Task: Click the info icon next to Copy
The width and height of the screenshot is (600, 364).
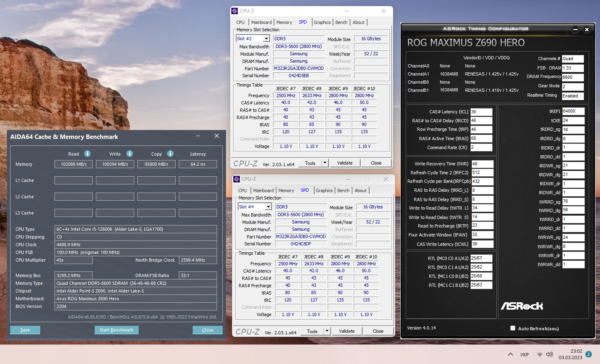Action: point(170,154)
